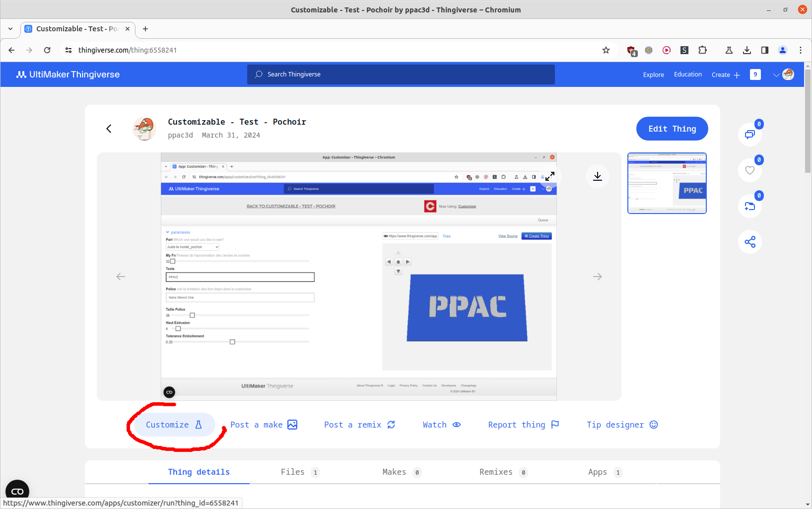The width and height of the screenshot is (812, 509).
Task: Open the Create plus menu
Action: [x=726, y=75]
